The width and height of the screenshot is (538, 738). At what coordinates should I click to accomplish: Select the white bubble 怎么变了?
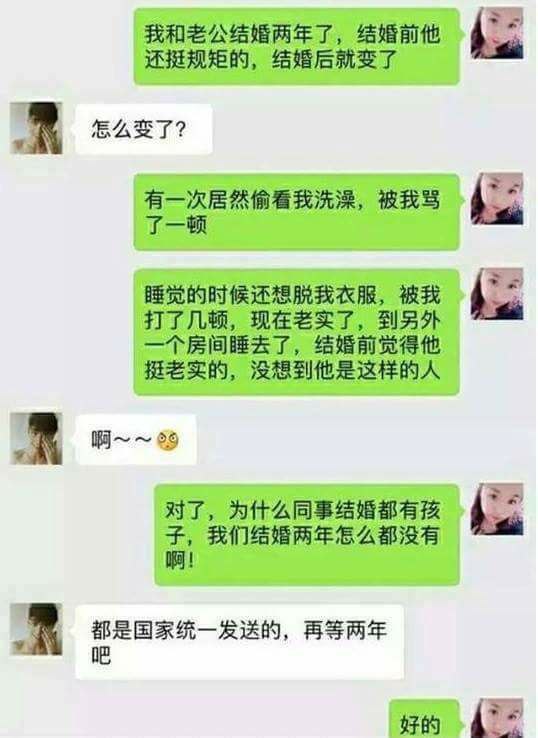point(144,129)
